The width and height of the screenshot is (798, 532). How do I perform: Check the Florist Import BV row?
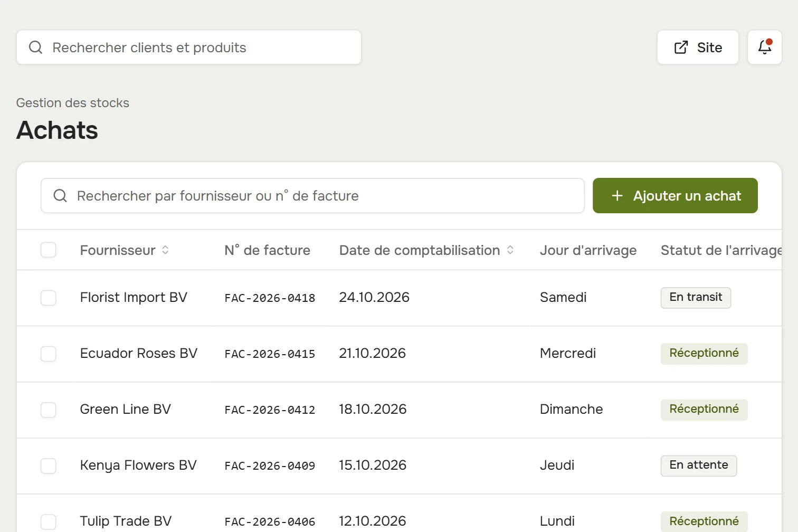pyautogui.click(x=49, y=298)
